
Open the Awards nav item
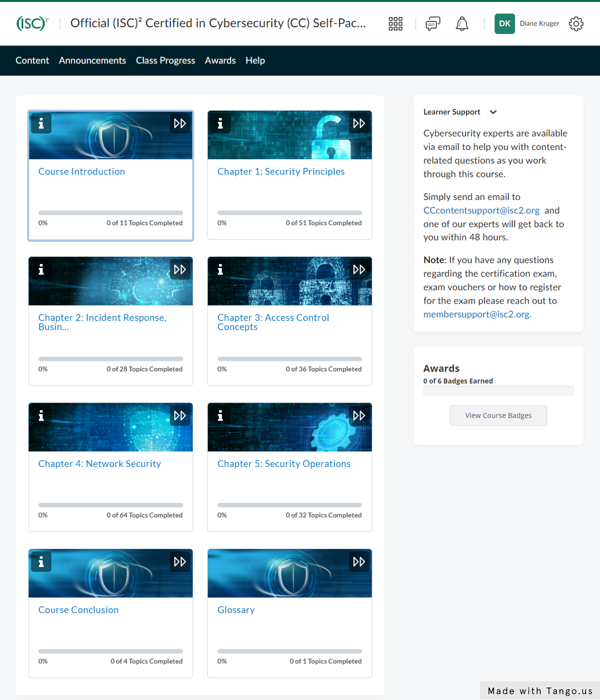[220, 60]
